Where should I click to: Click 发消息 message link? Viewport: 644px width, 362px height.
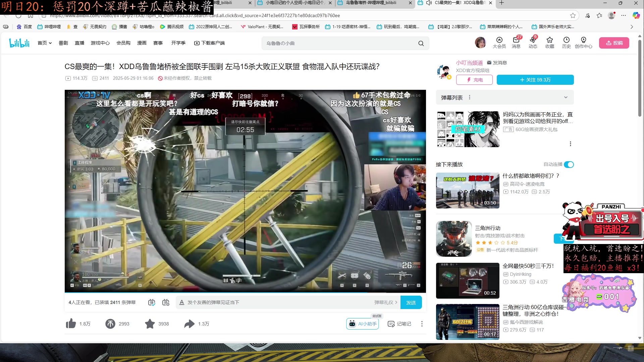click(497, 63)
